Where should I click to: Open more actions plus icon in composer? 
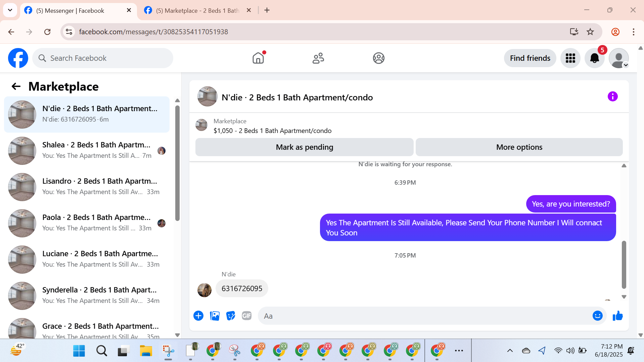[198, 316]
